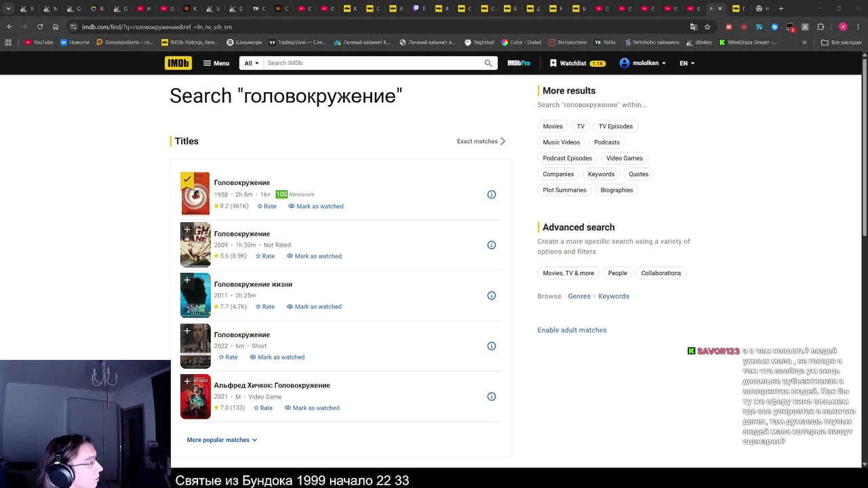Open the Watchlist
The height and width of the screenshot is (488, 868).
coord(578,63)
